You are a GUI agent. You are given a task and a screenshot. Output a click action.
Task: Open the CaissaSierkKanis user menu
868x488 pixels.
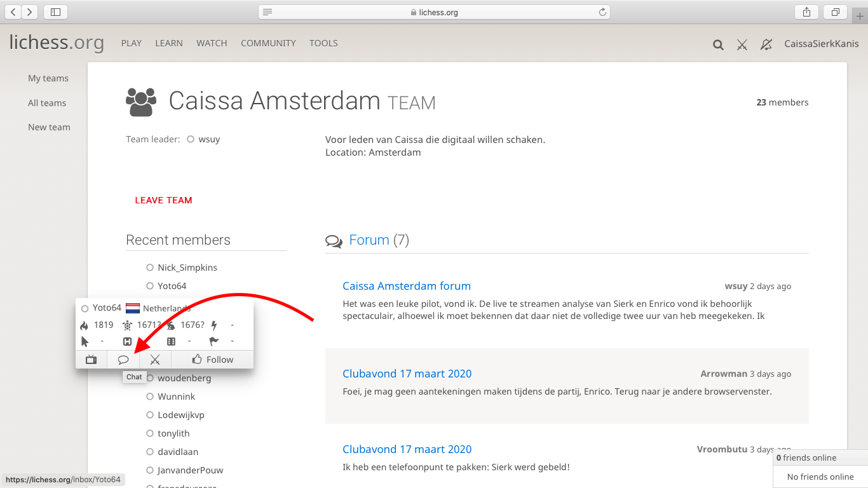[x=822, y=44]
